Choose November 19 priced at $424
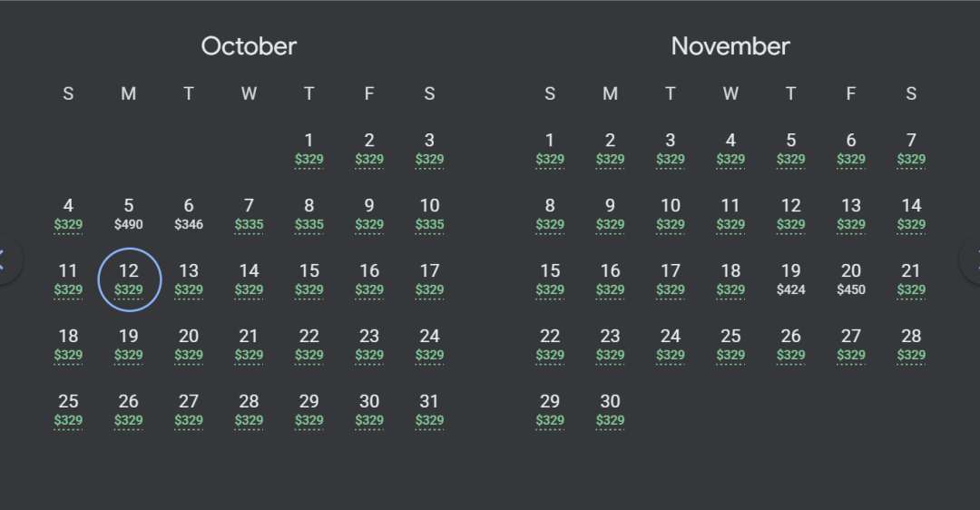The width and height of the screenshot is (980, 510). pyautogui.click(x=790, y=280)
